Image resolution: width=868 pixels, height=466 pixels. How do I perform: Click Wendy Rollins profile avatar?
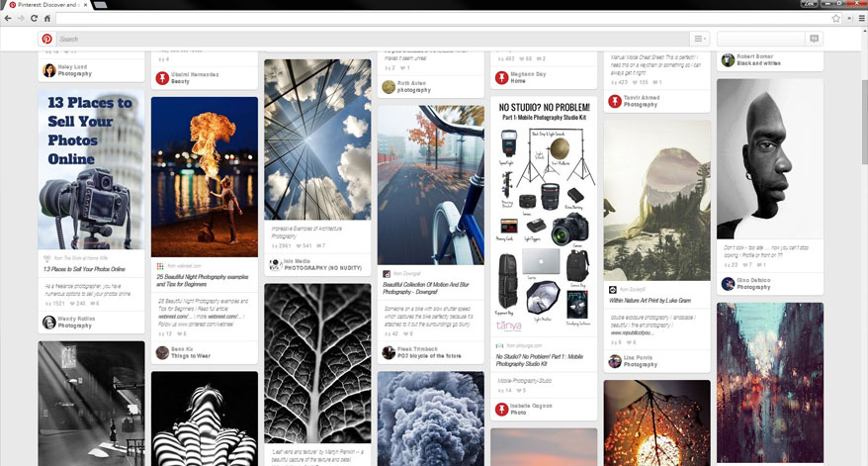[49, 322]
